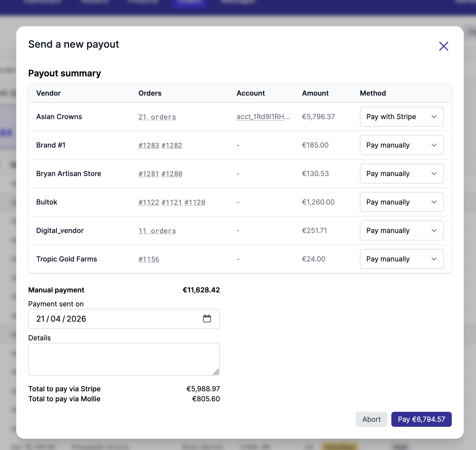This screenshot has width=476, height=450.
Task: Open order #1156 for Tropic Gold Farms
Action: (148, 259)
